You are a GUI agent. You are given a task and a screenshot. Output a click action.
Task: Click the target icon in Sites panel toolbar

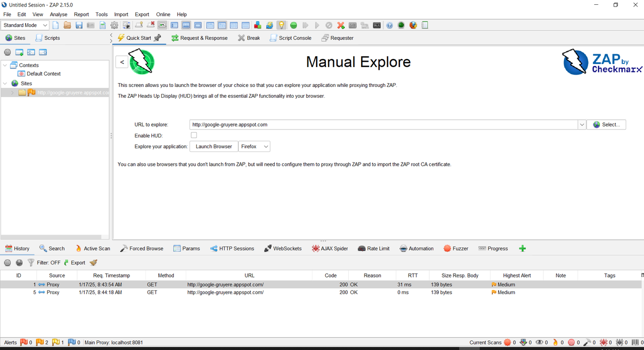click(8, 52)
